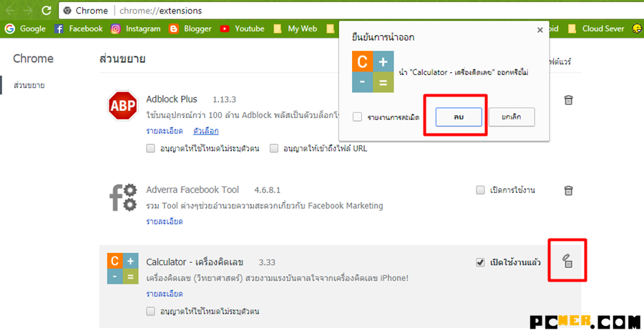Cancel removal with the ยกเลิก button

click(x=512, y=117)
